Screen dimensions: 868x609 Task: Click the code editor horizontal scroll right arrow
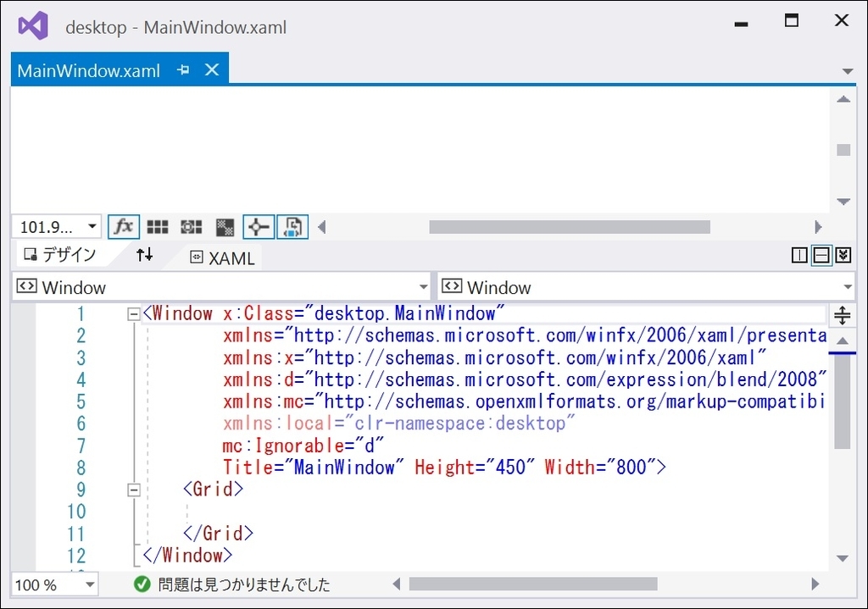point(815,584)
